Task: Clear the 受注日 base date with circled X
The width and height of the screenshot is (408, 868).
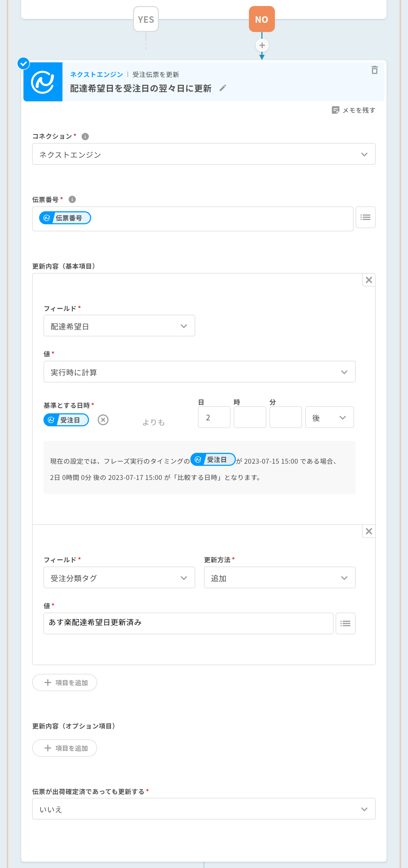Action: point(103,420)
